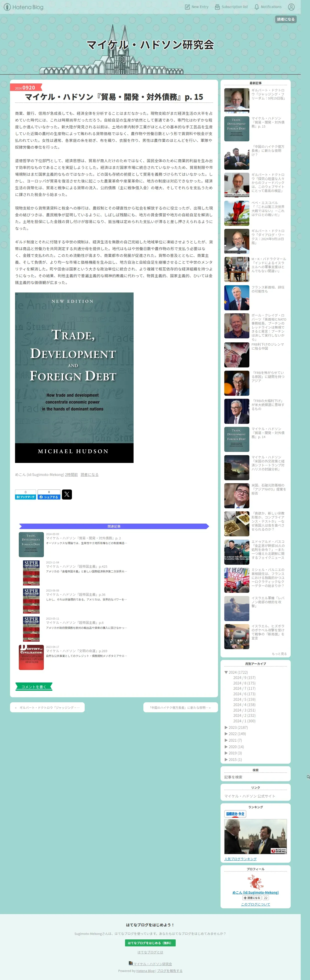Expand the 2023 (2187) archive year
310x980 pixels.
click(226, 727)
